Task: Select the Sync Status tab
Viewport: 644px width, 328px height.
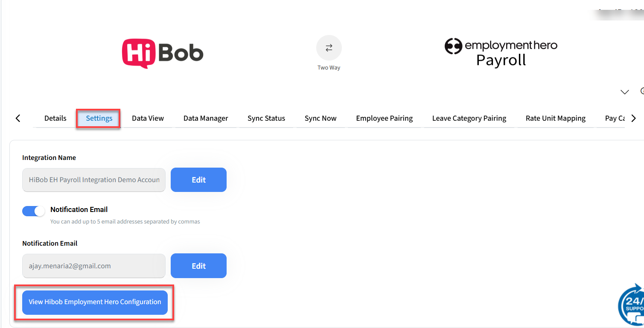Action: coord(266,118)
